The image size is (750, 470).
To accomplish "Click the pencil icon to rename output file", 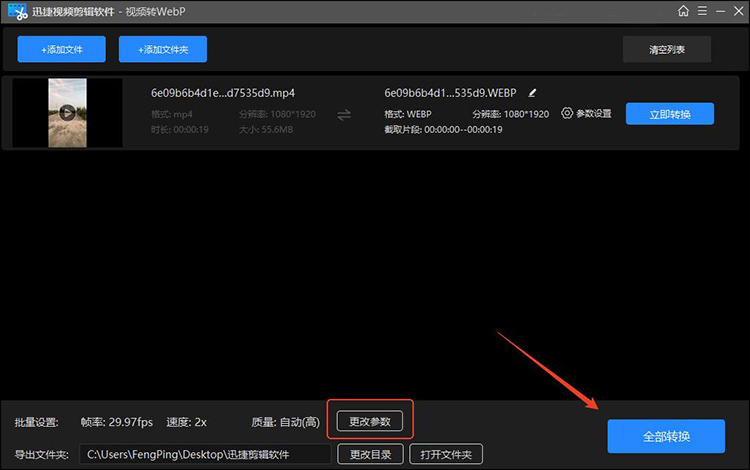I will [532, 93].
